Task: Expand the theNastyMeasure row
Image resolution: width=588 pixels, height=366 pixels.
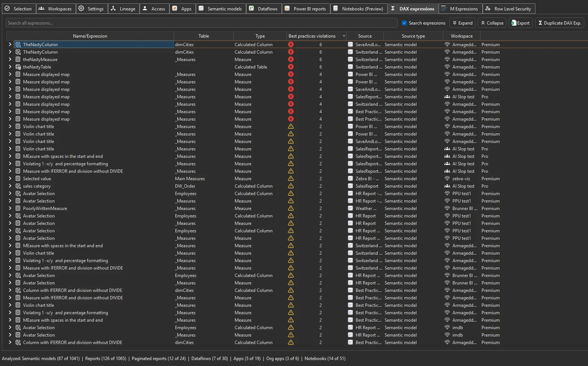Action: 10,60
